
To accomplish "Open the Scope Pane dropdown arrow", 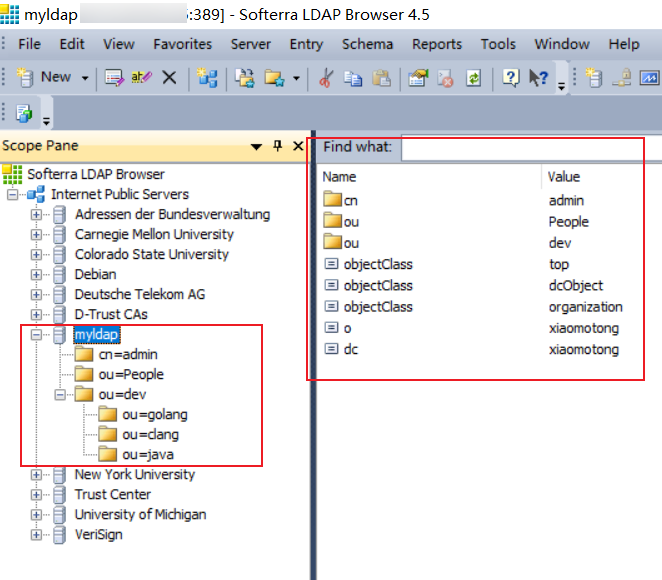I will pos(256,147).
